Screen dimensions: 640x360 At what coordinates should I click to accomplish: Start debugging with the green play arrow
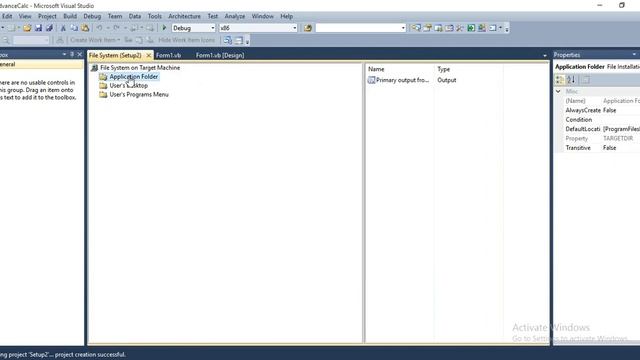click(x=164, y=28)
